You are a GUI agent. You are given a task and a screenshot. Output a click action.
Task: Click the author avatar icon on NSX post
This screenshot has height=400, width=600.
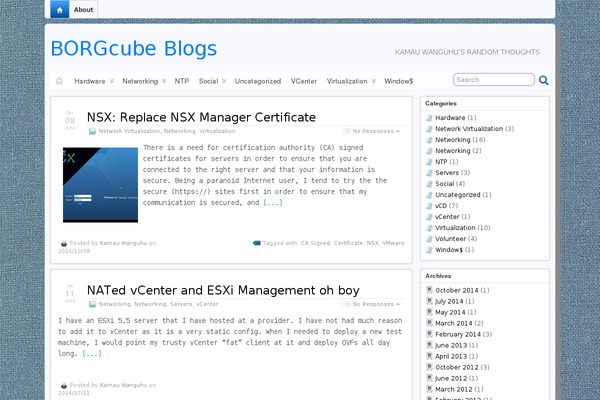coord(64,243)
